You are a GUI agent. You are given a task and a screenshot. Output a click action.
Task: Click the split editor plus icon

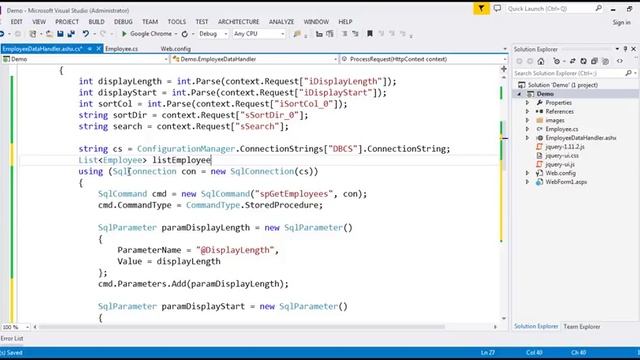click(x=504, y=69)
